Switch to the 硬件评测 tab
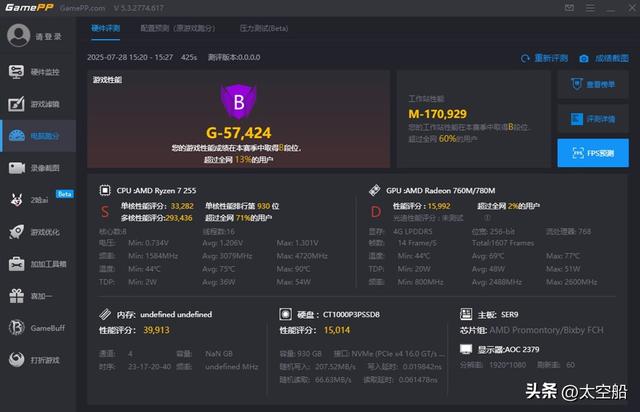The image size is (640, 412). click(105, 28)
